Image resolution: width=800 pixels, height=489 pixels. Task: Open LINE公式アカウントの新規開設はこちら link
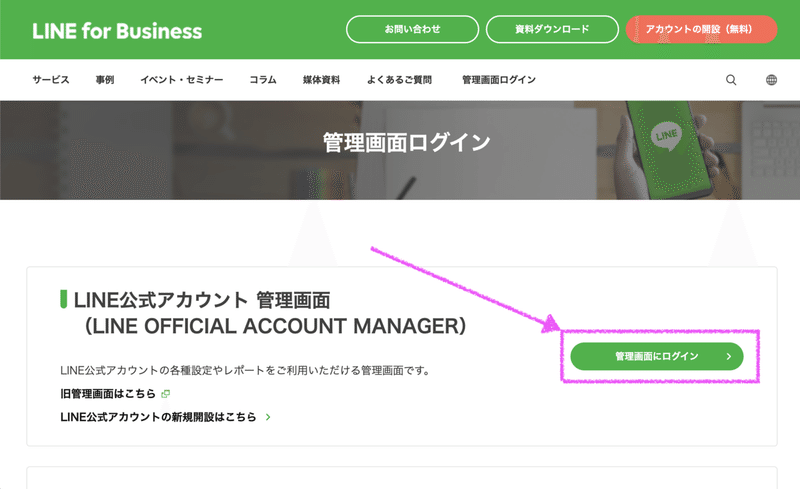pyautogui.click(x=158, y=417)
